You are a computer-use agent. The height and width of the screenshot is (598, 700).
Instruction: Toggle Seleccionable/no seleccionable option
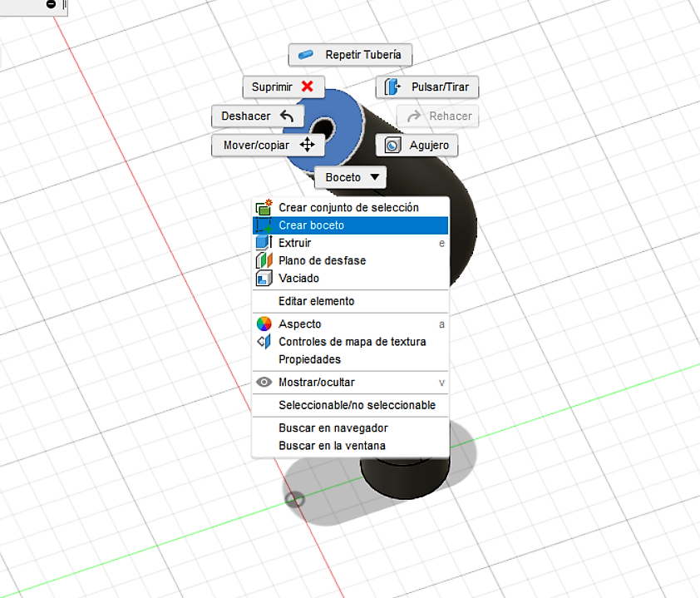pyautogui.click(x=351, y=406)
